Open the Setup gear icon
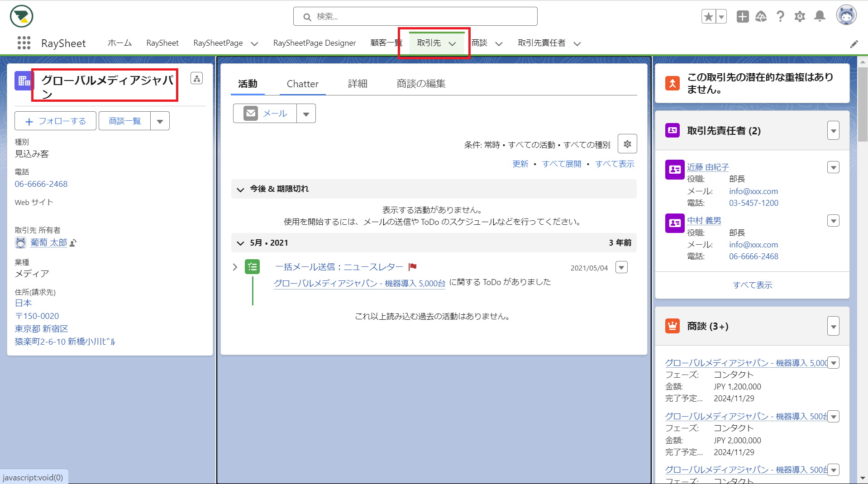The height and width of the screenshot is (484, 868). 800,17
